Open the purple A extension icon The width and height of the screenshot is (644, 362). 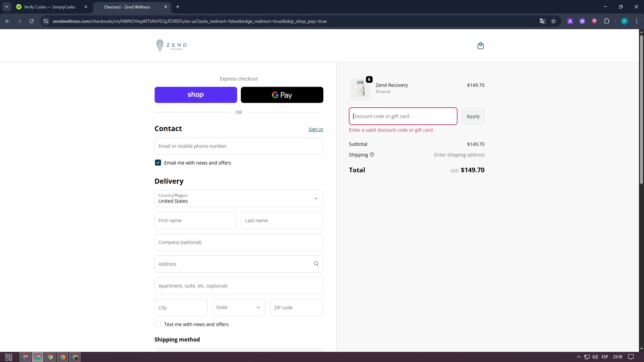point(570,21)
